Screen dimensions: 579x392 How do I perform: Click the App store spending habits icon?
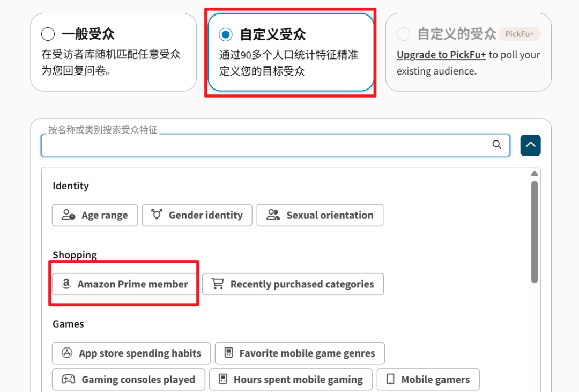(x=67, y=352)
